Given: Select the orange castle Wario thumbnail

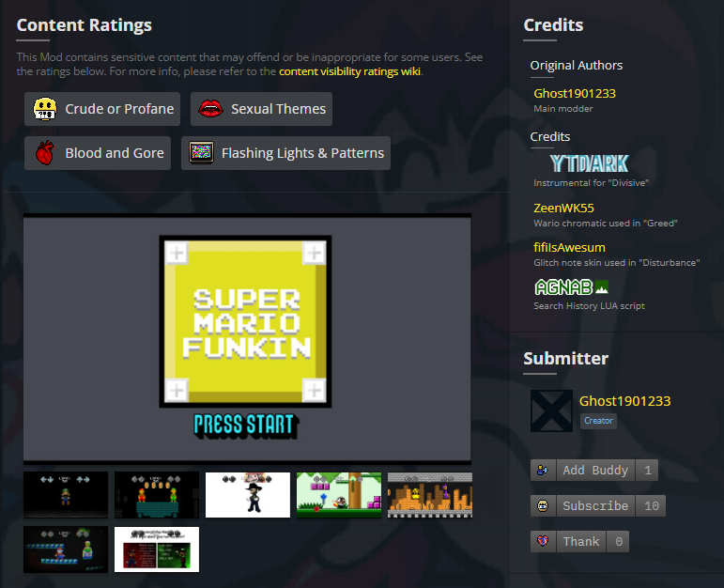Looking at the screenshot, I should (430, 495).
